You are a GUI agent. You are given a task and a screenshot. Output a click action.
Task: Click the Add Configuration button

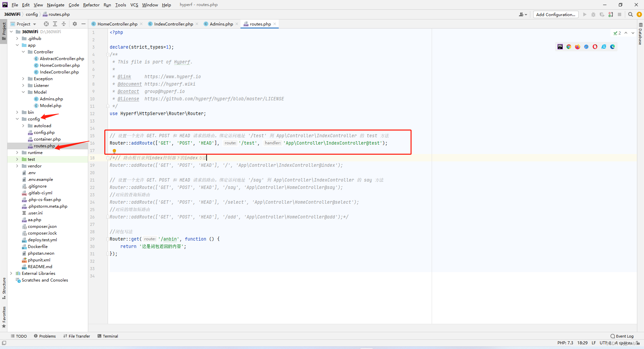[x=555, y=15]
